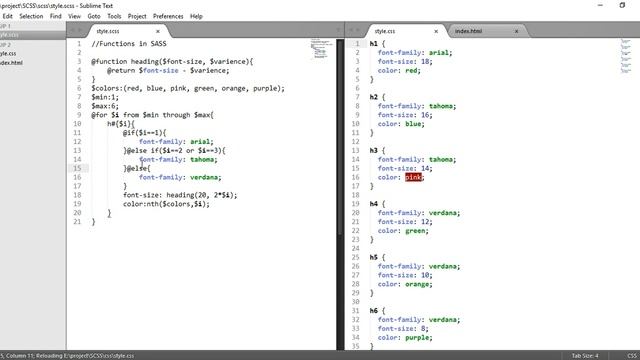Open the View menu
This screenshot has height=360, width=640.
pyautogui.click(x=74, y=16)
